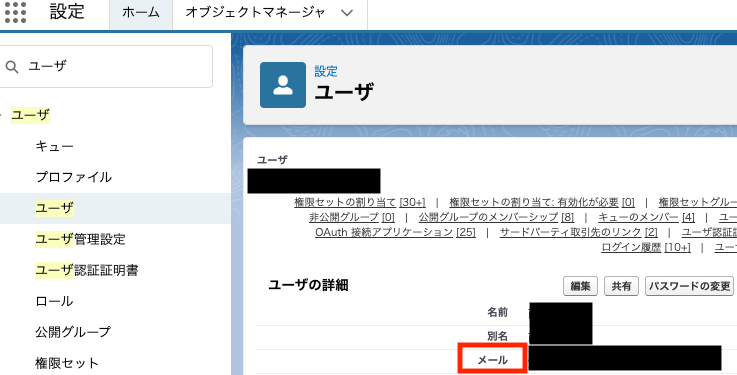Select プロファイル in the setup tree
737x375 pixels.
coord(74,177)
